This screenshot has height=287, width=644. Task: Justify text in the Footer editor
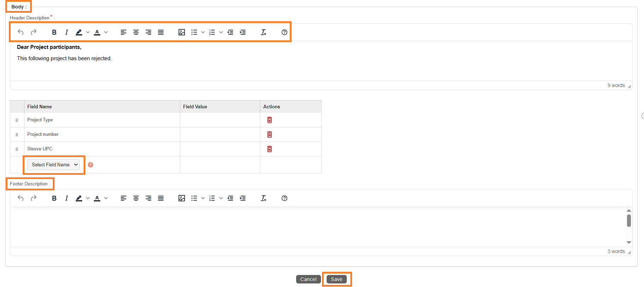click(x=161, y=198)
